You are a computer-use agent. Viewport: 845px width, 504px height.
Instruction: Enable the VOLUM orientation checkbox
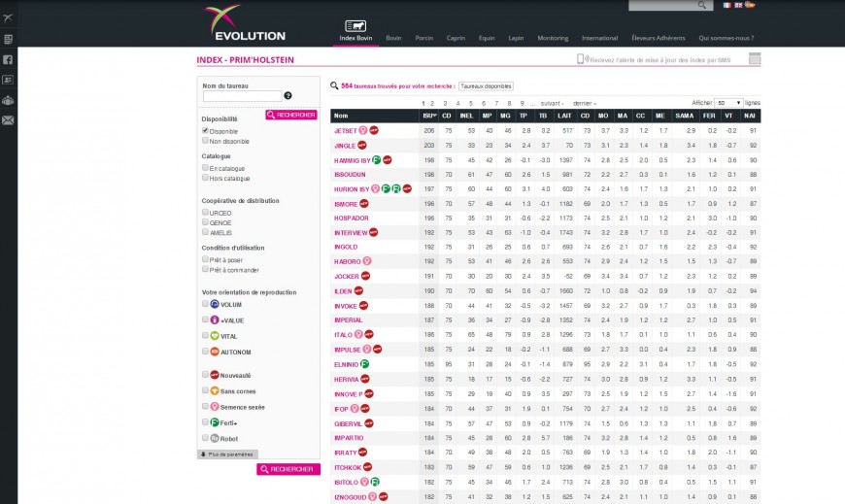tap(205, 304)
